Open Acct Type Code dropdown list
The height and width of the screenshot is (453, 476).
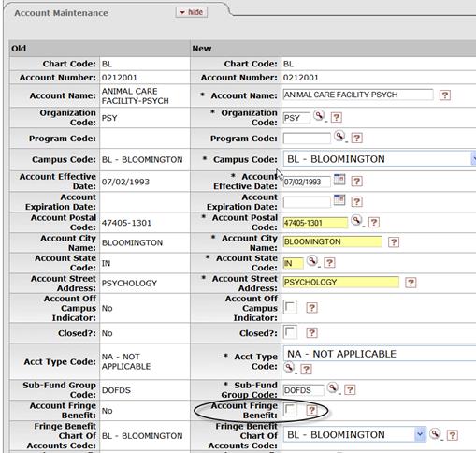(x=380, y=354)
